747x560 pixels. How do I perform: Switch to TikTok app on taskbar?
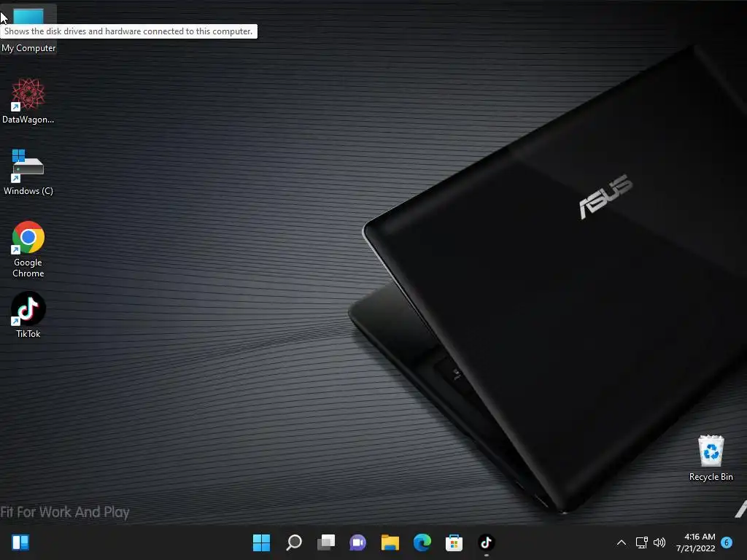(487, 542)
